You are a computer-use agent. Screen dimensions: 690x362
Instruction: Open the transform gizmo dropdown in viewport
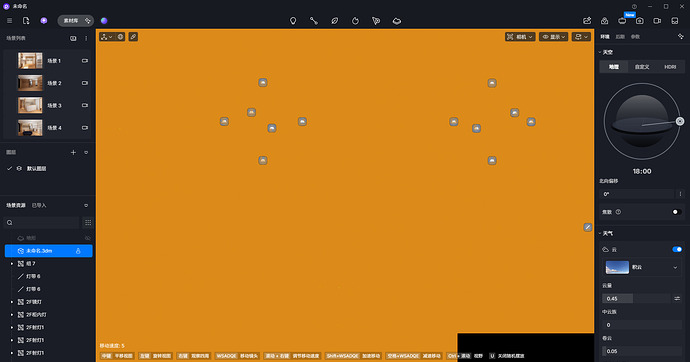click(106, 37)
